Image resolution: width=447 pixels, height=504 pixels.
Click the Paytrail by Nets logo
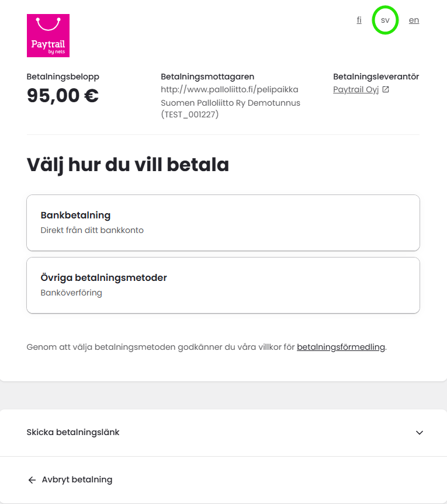[48, 36]
